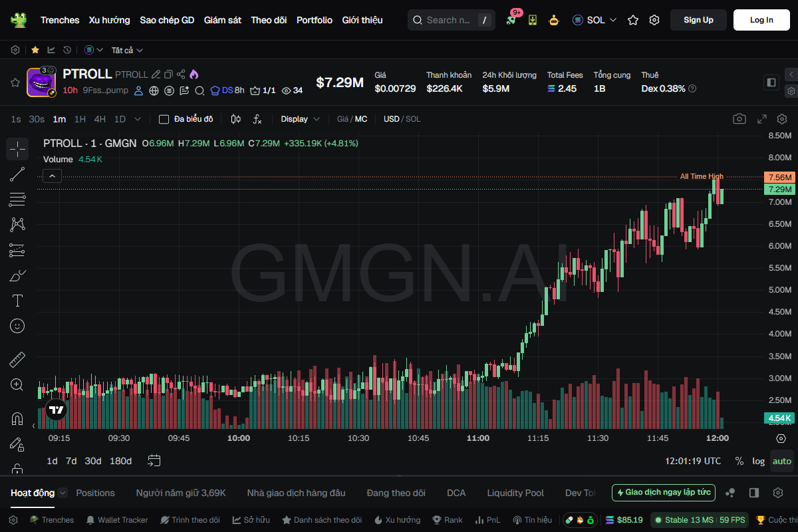Toggle log scale on the chart

(758, 461)
